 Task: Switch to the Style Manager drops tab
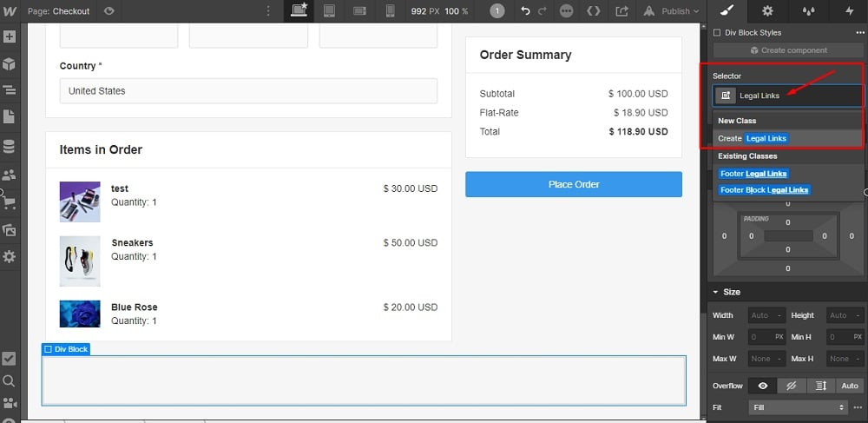pos(808,10)
